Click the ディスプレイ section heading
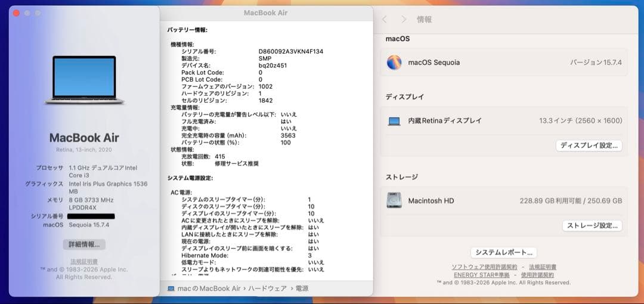The height and width of the screenshot is (304, 644). click(404, 97)
